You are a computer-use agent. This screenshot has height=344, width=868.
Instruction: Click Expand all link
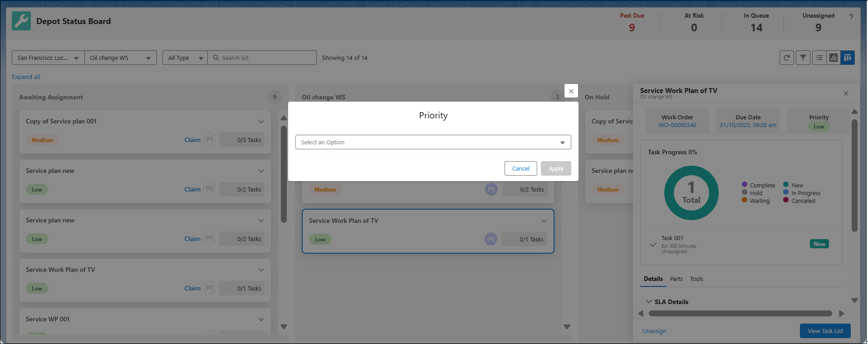click(26, 77)
